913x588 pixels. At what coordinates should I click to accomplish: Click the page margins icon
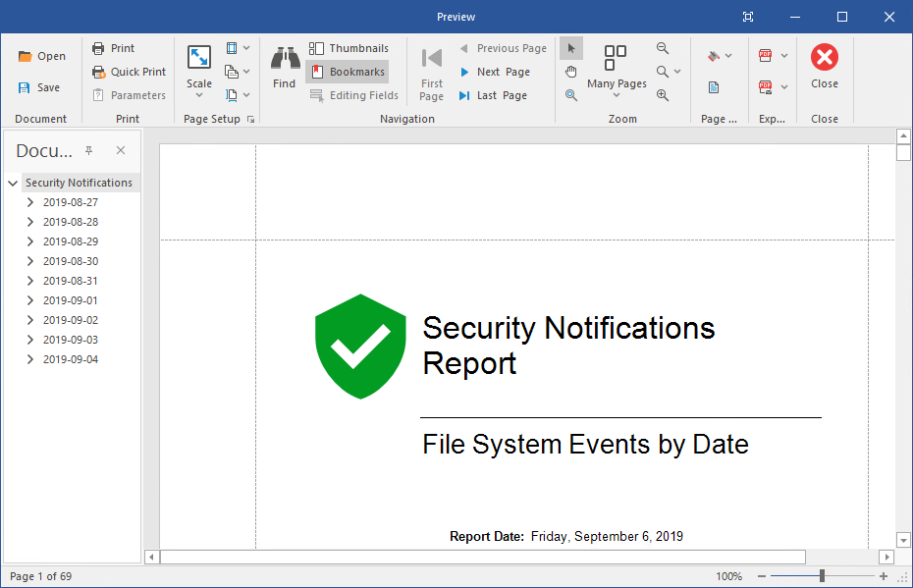232,48
